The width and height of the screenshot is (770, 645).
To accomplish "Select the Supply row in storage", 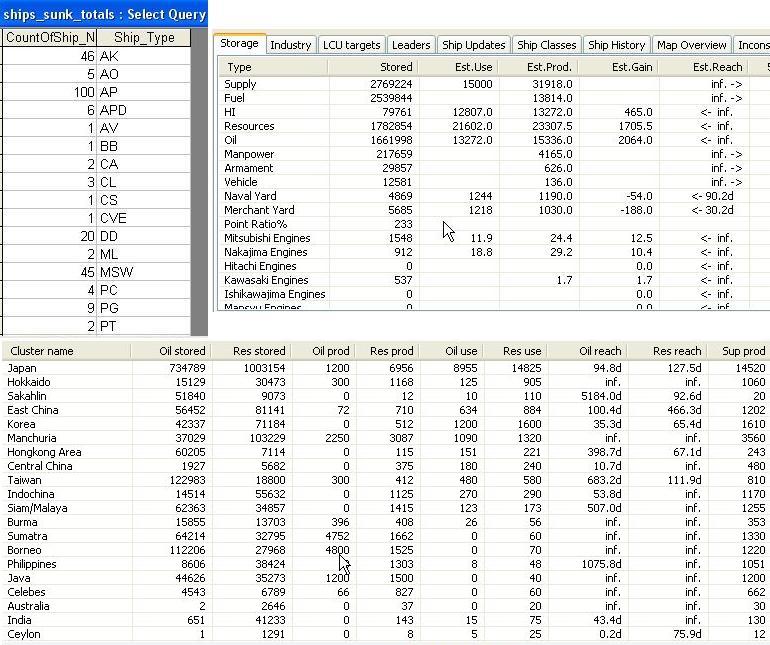I will (494, 84).
